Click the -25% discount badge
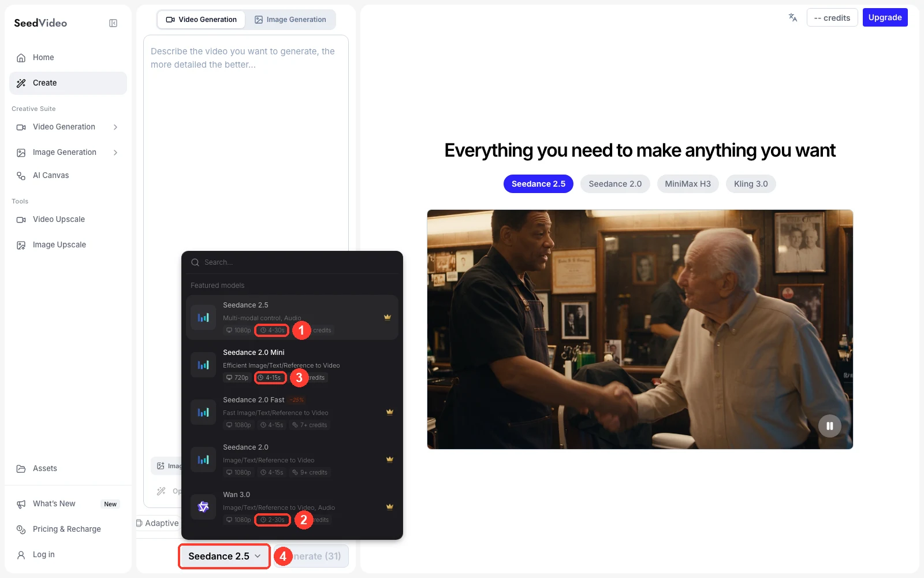The width and height of the screenshot is (924, 578). [297, 400]
